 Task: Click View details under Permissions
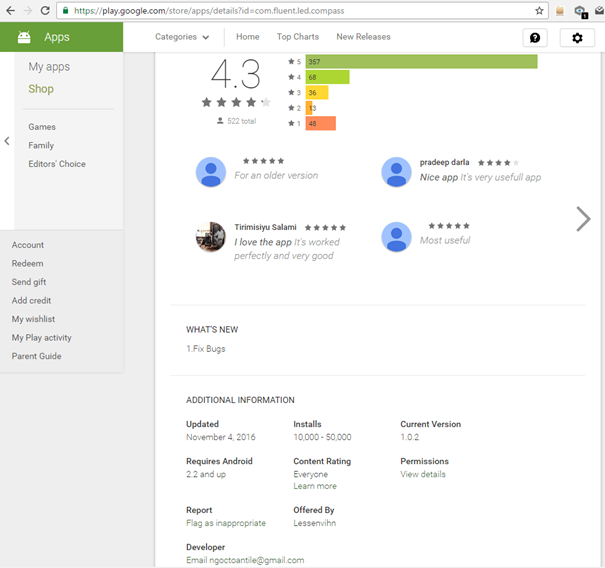(423, 474)
